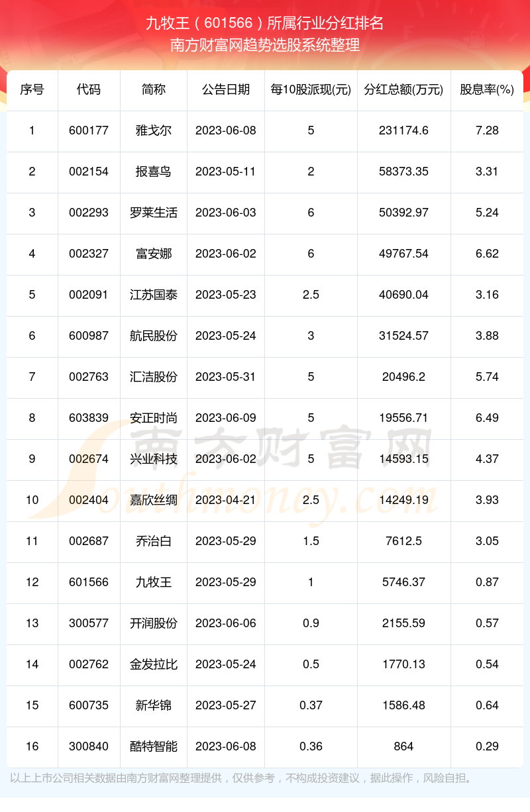
Task: Click 九牧王 in row 12
Action: click(x=154, y=582)
